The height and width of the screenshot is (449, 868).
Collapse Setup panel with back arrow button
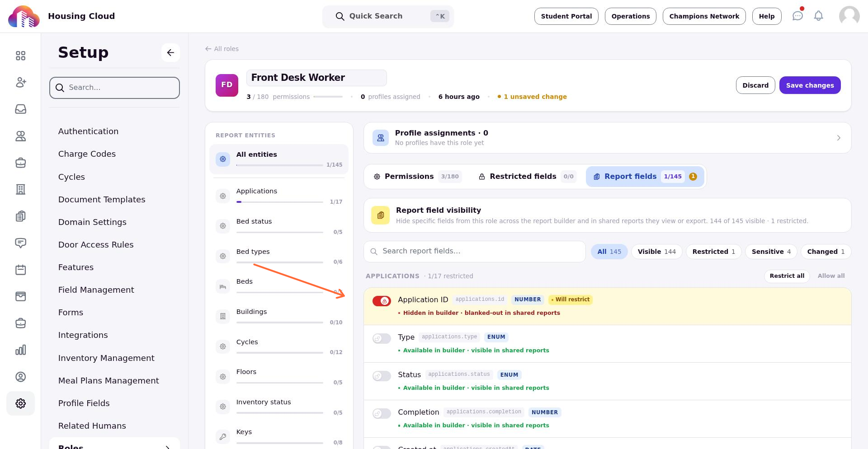[170, 52]
